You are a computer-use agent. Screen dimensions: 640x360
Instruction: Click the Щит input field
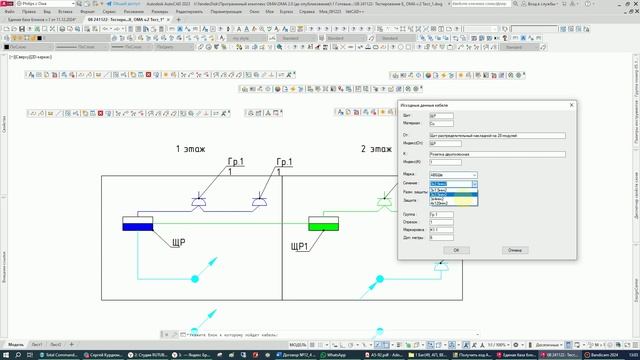click(x=441, y=116)
